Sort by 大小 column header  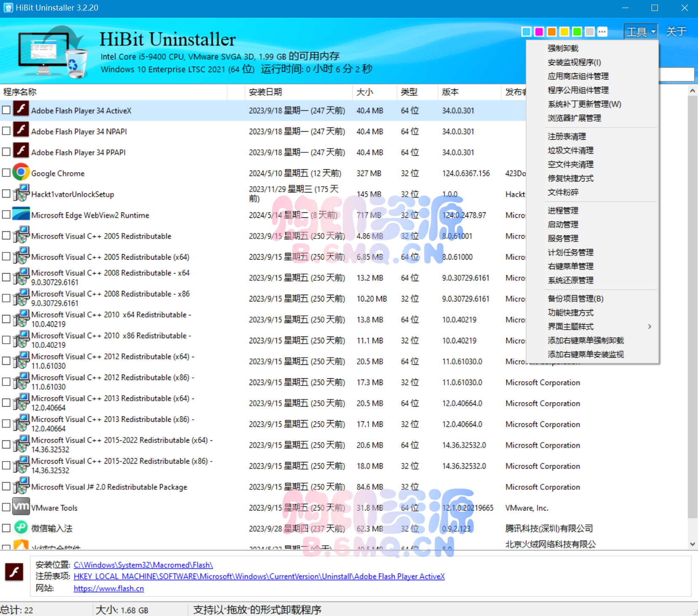point(374,92)
